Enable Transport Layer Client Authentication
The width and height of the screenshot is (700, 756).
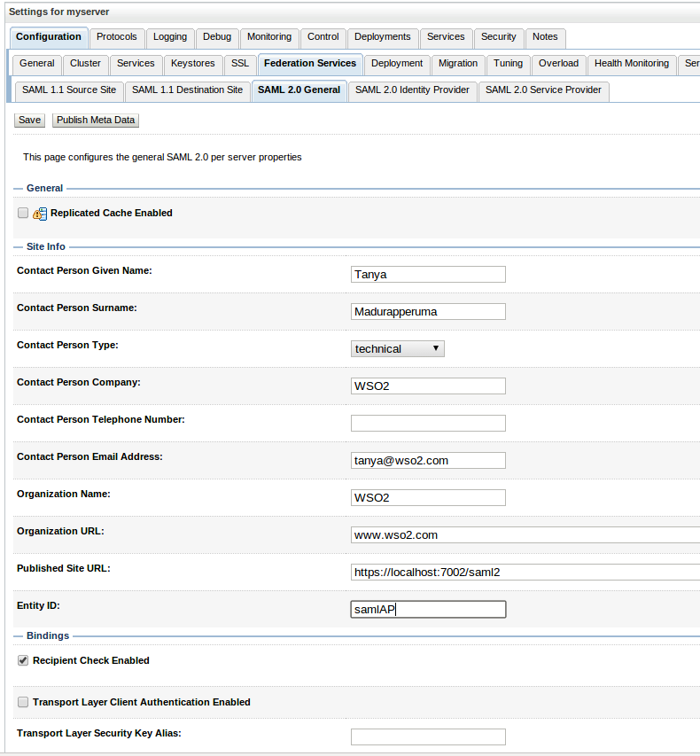coord(23,702)
